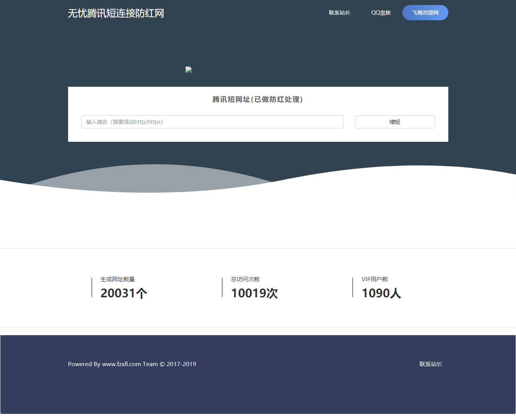Select the 总访问次数 label
The height and width of the screenshot is (420, 516).
tap(246, 279)
